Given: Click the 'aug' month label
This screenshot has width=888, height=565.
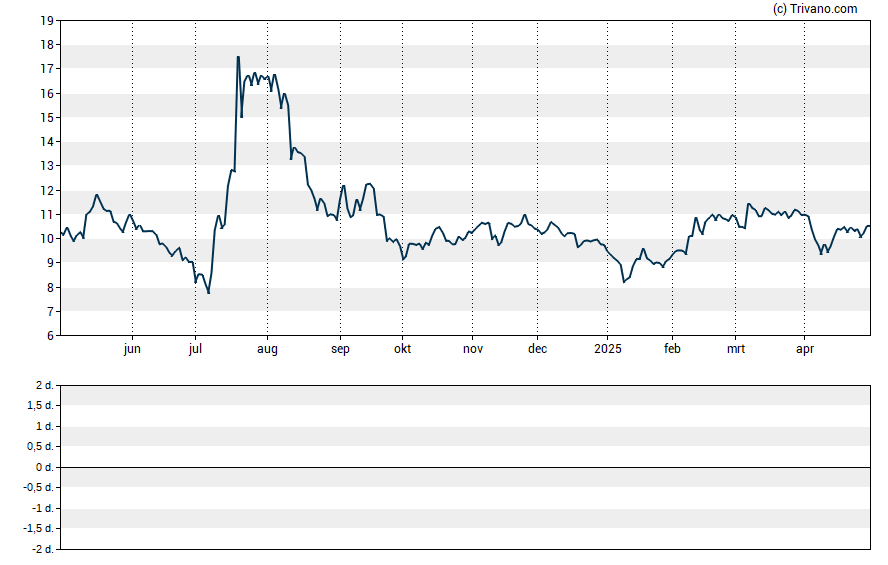Looking at the screenshot, I should pyautogui.click(x=267, y=349).
